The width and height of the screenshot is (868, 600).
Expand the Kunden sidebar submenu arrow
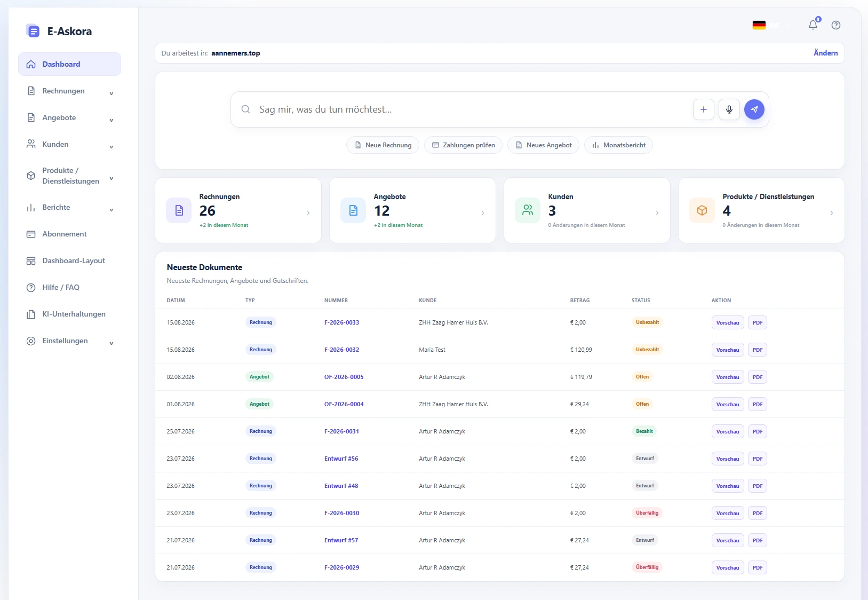coord(112,147)
